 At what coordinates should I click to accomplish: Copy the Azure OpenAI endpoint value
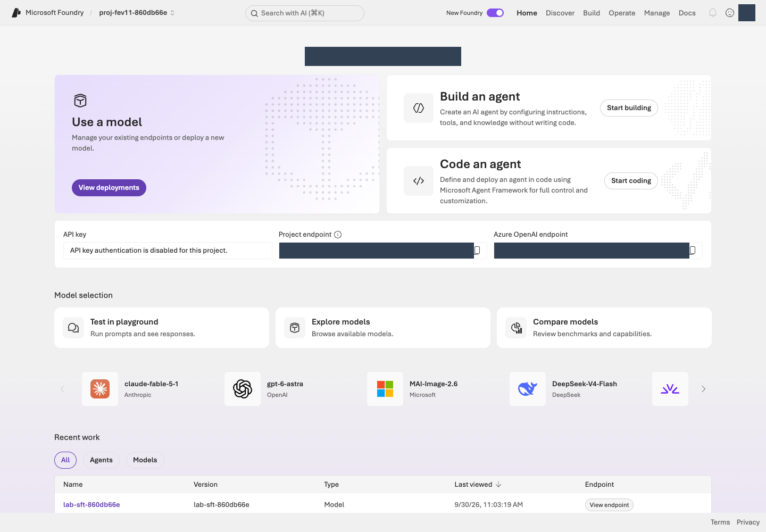[x=693, y=251]
